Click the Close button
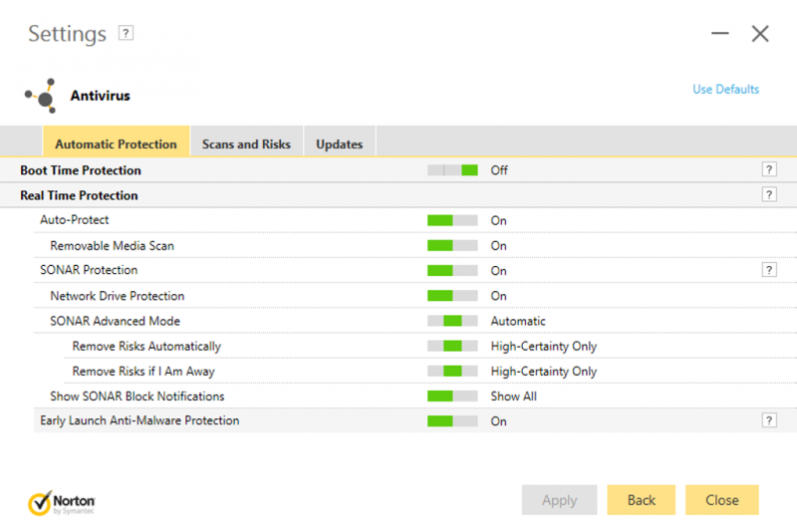797x532 pixels. tap(721, 500)
